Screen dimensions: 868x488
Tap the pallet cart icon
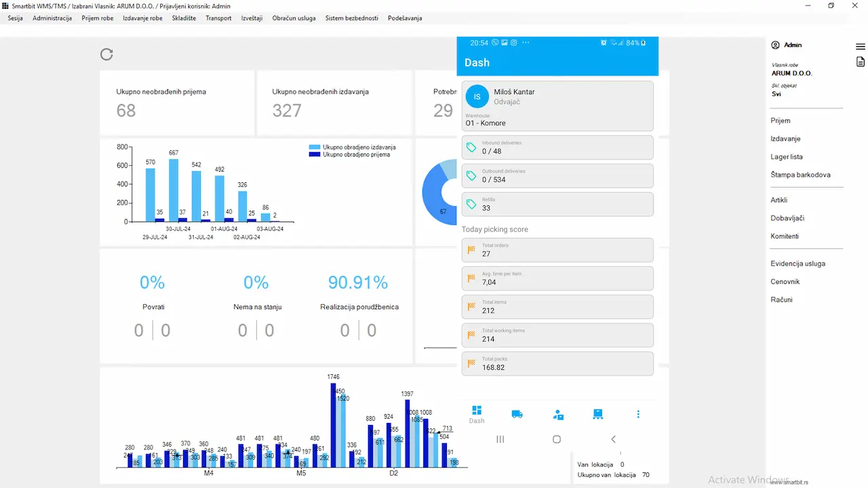[597, 414]
